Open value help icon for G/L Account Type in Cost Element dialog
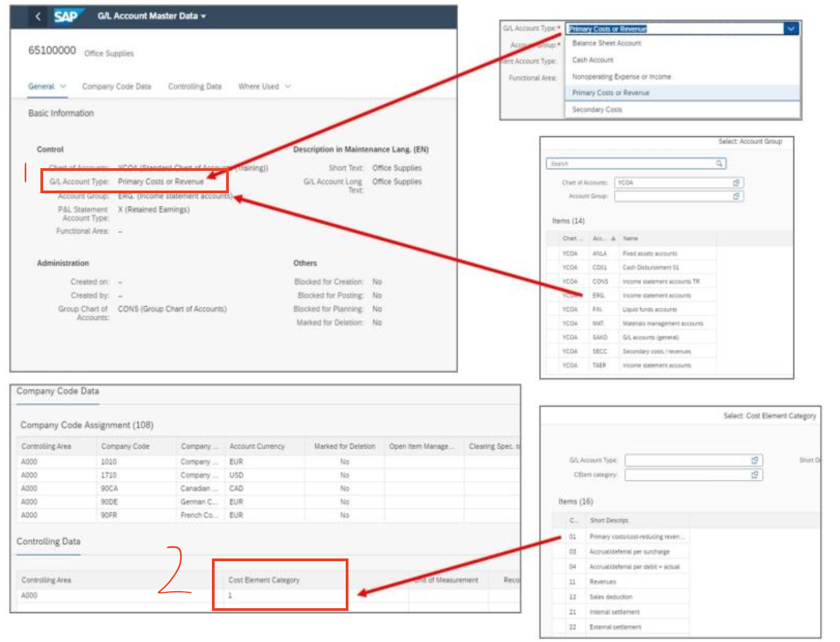Viewport: 840px width, 642px height. (x=755, y=460)
